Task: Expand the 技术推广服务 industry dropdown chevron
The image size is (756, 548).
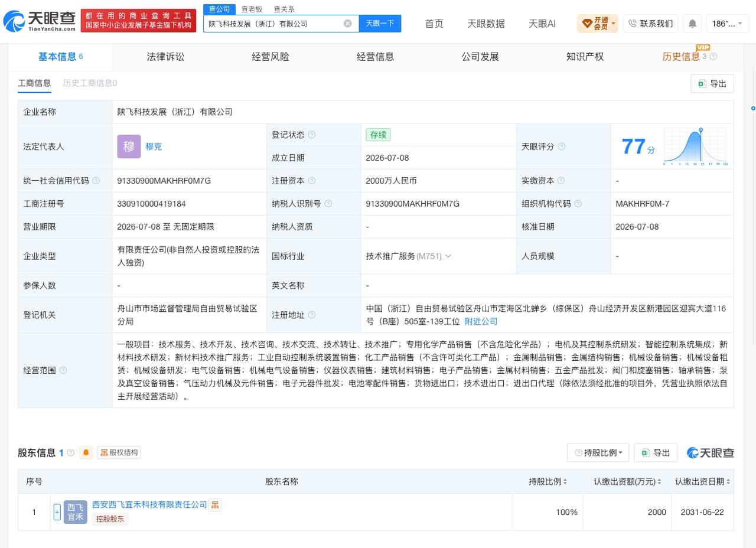Action: pyautogui.click(x=448, y=256)
